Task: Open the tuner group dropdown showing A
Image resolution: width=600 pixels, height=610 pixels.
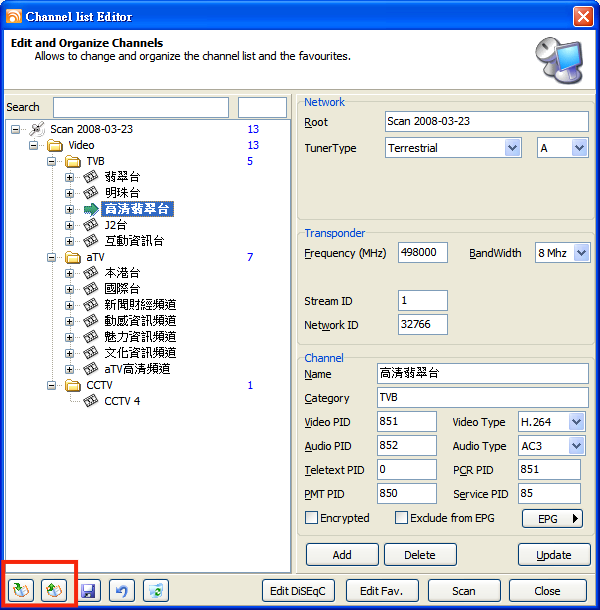Action: point(579,148)
